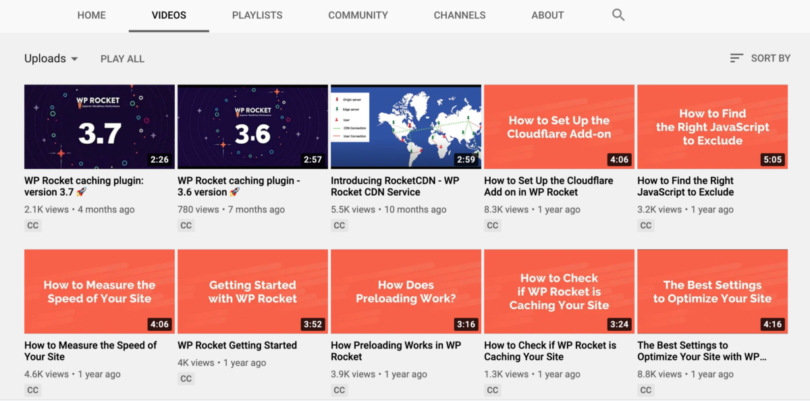Image resolution: width=810 pixels, height=401 pixels.
Task: Click CC badge under Best Settings video
Action: [646, 390]
